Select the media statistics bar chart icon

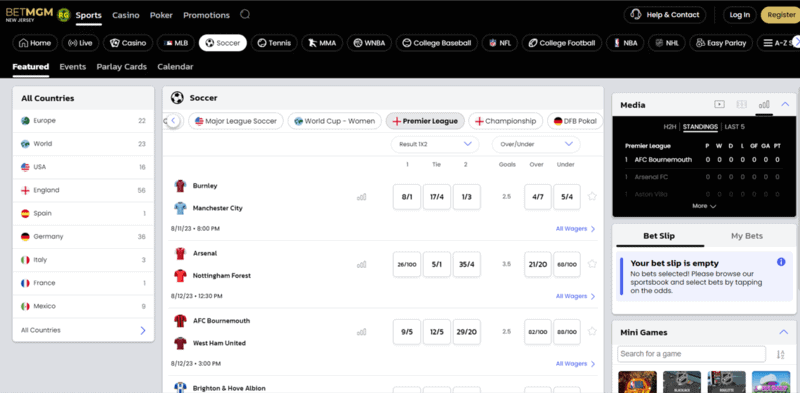point(764,104)
